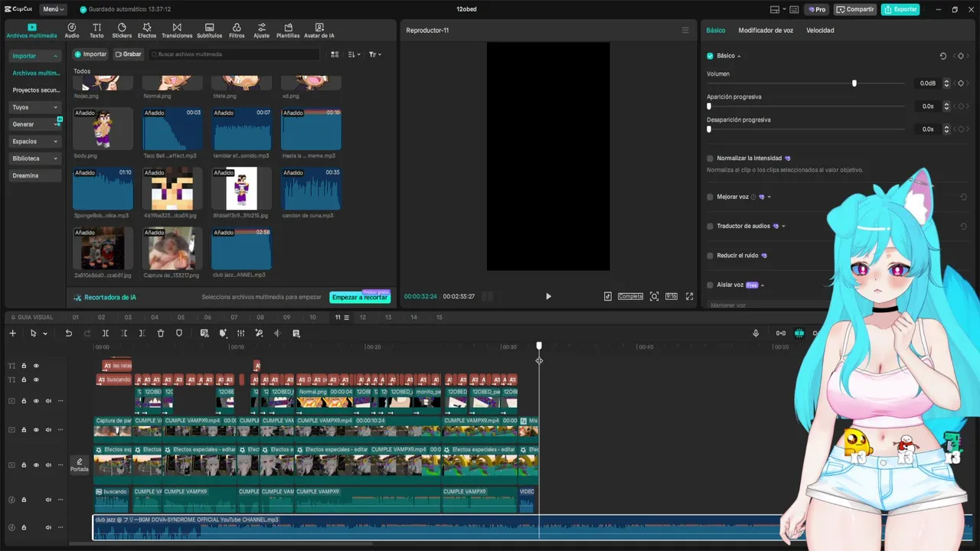
Task: Click the microphone record voiceover icon
Action: pos(756,334)
